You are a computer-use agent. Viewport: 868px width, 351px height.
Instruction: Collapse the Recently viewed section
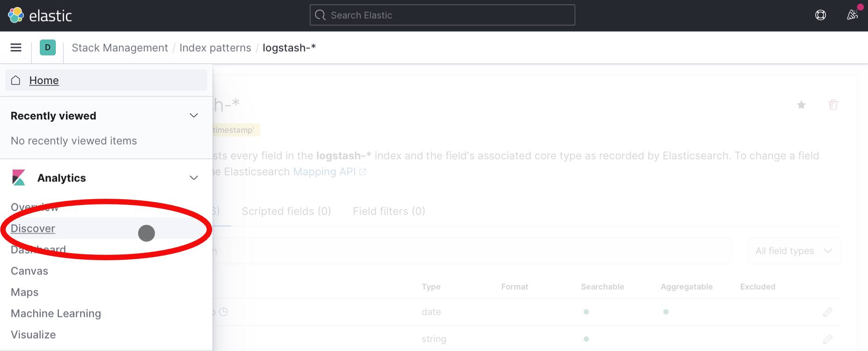pos(193,116)
